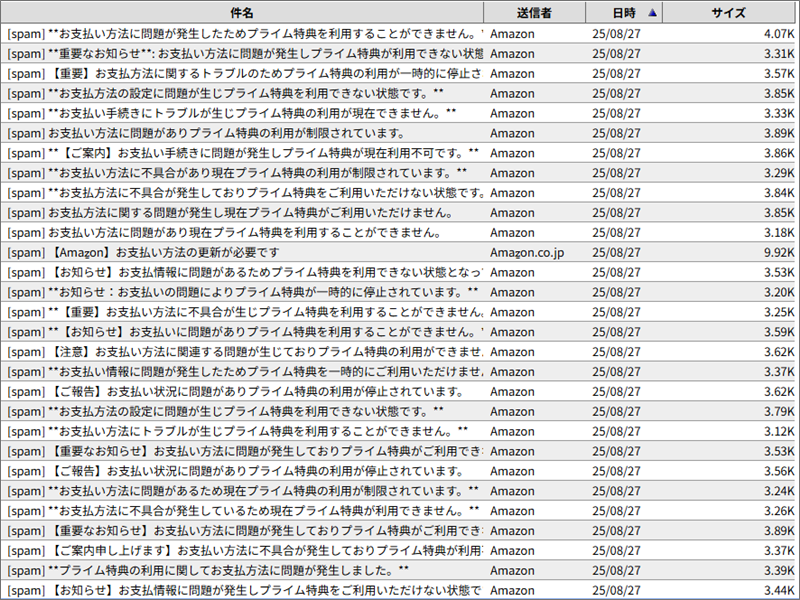The image size is (800, 600).
Task: Select the size value 3.44K
Action: point(779,591)
